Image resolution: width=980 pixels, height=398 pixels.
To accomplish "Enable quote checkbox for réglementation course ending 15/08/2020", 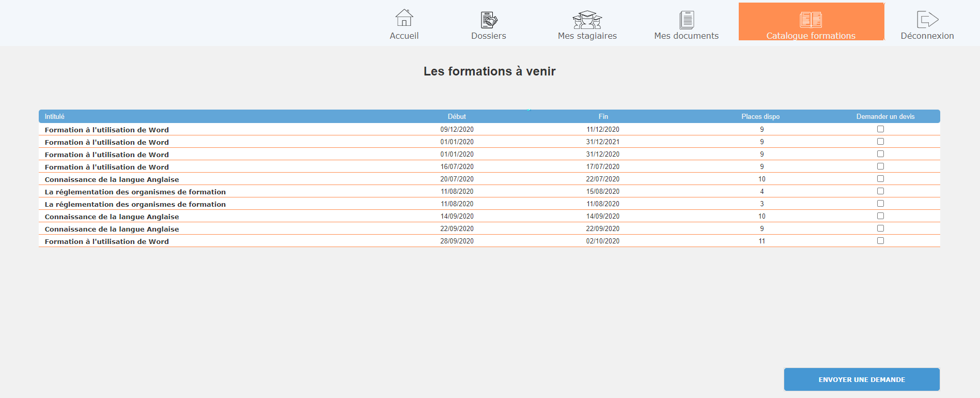I will [x=880, y=191].
